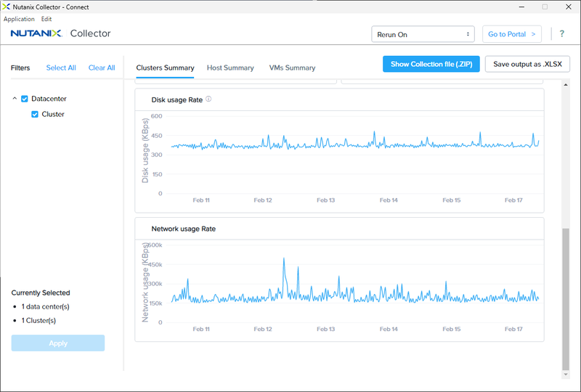Click the Datacenter tree label
Viewport: 581px width, 392px height.
(49, 99)
